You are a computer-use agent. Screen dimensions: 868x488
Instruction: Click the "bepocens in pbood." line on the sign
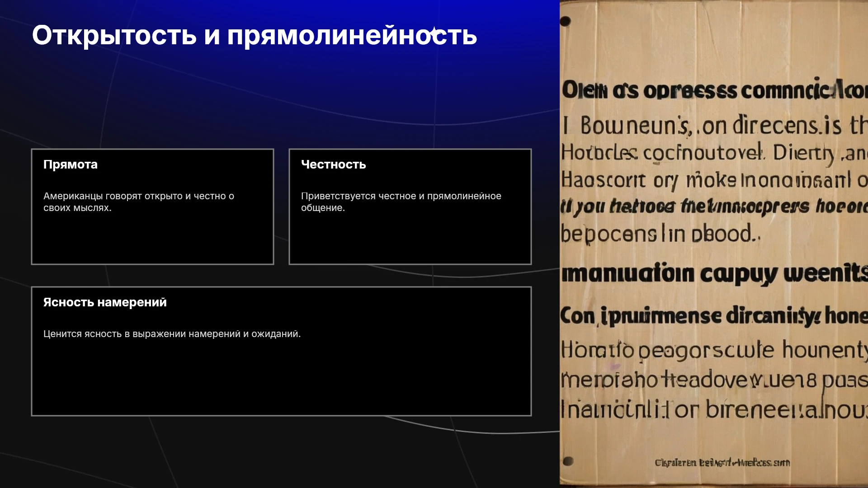(660, 234)
